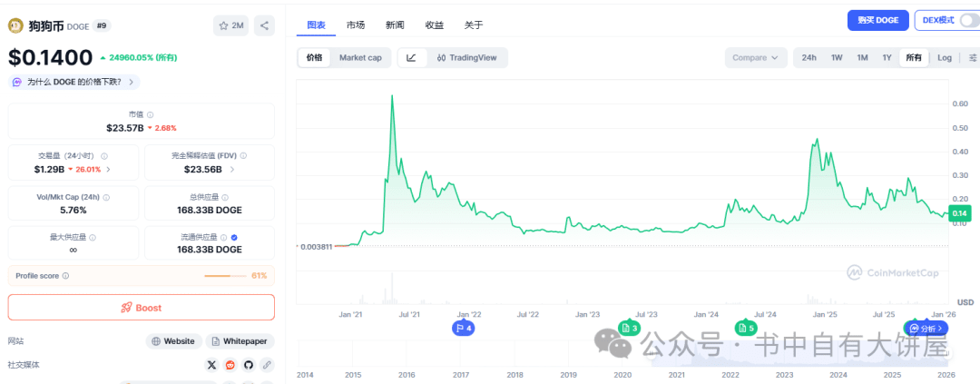Expand the 24h trading volume chevron
The height and width of the screenshot is (384, 980).
coord(109,169)
